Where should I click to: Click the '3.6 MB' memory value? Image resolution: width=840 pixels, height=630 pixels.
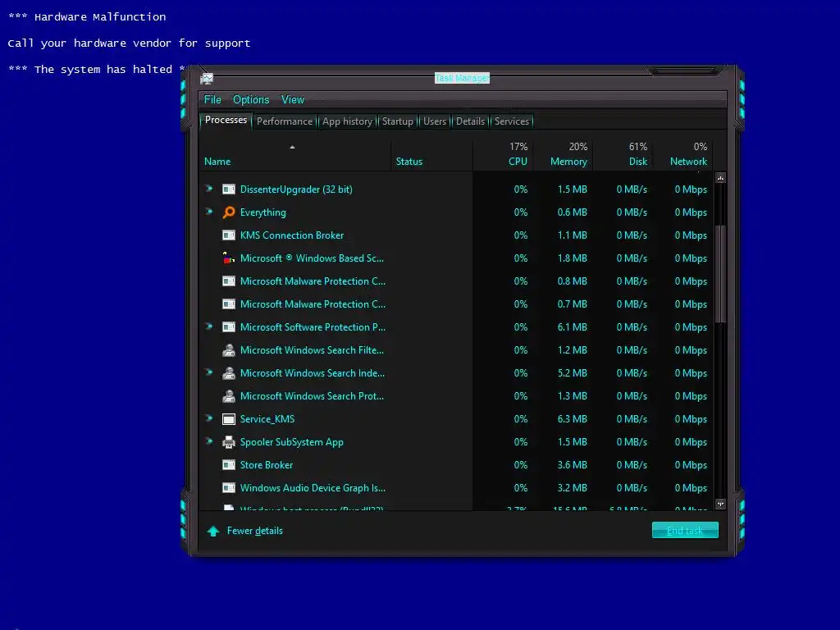tap(572, 465)
